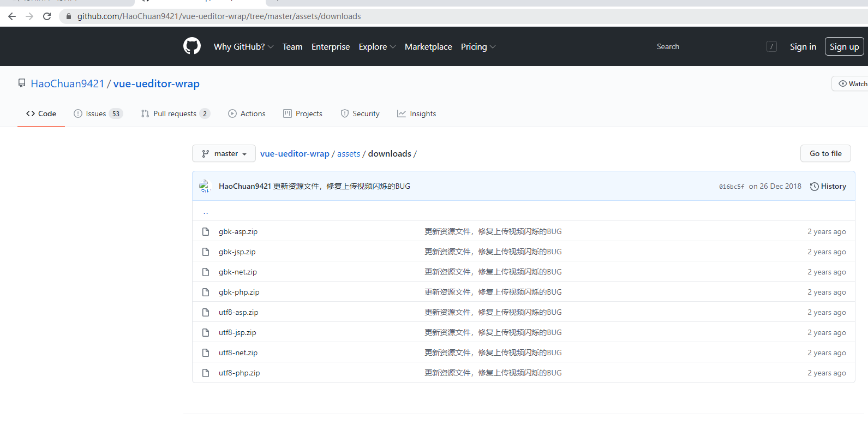This screenshot has height=424, width=868.
Task: Switch to the Issues tab
Action: 98,114
